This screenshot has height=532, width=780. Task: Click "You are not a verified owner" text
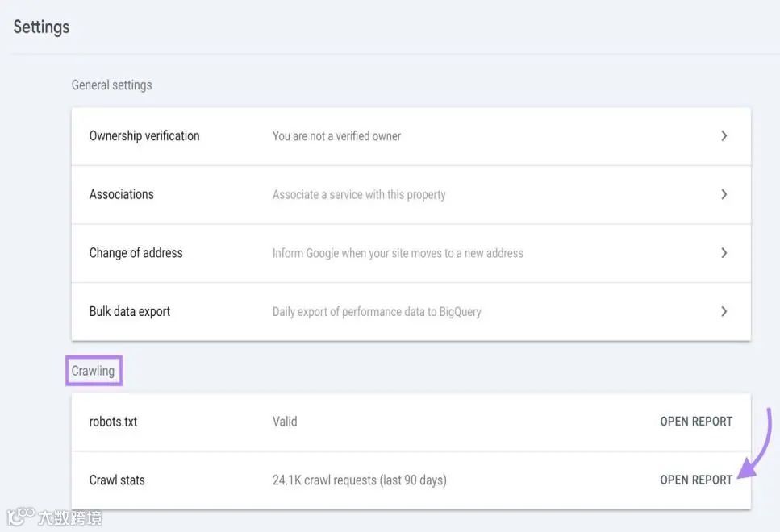(336, 136)
